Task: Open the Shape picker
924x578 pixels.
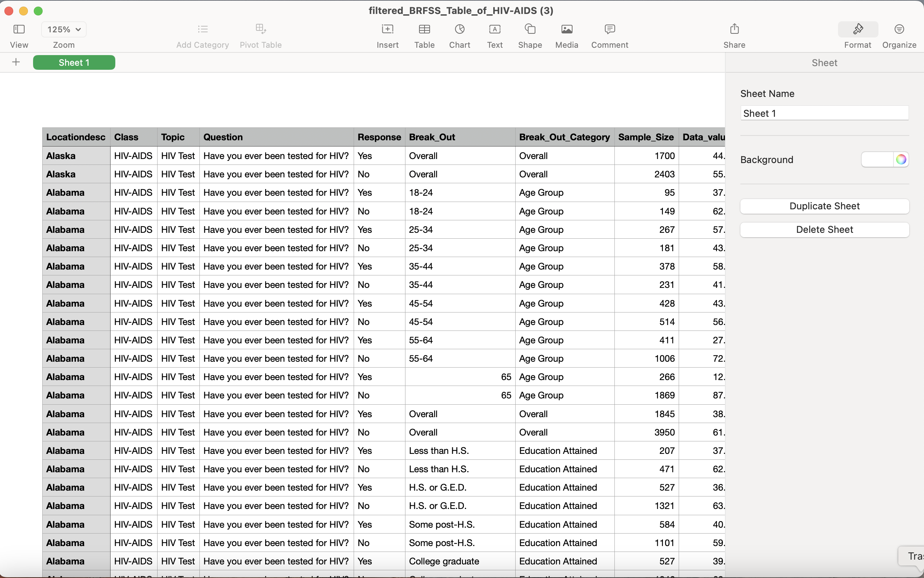Action: [530, 29]
